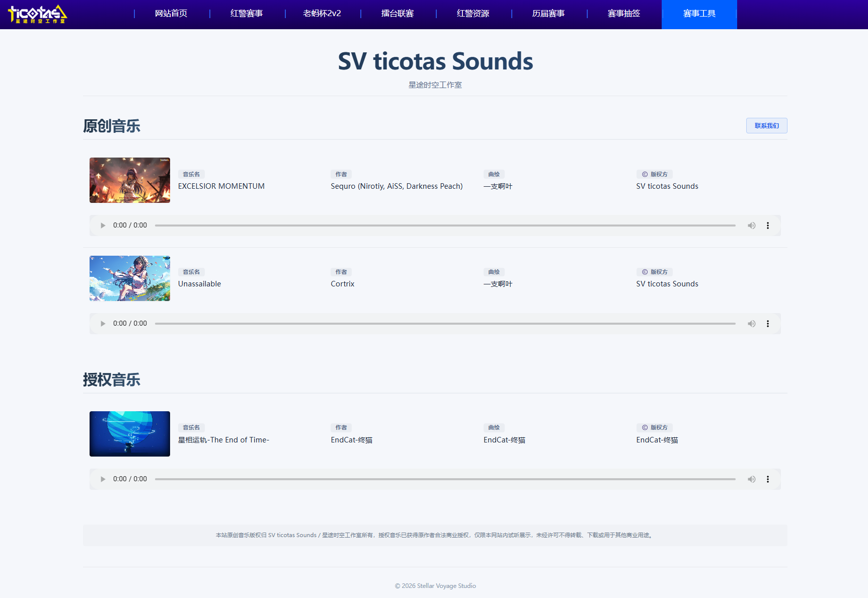Play the 星相运轨-The End of Time- track
Viewport: 868px width, 598px height.
tap(103, 479)
